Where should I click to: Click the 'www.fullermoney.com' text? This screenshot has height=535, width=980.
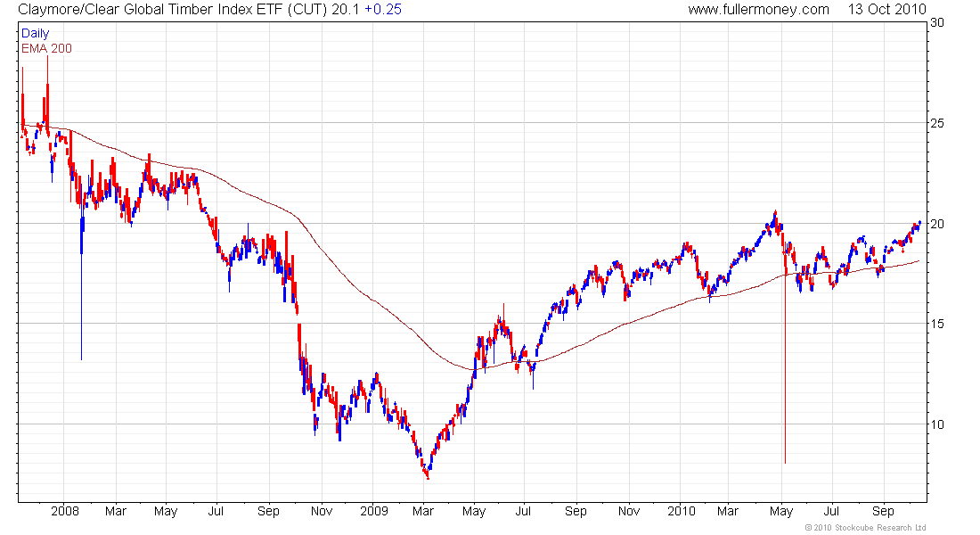(758, 10)
